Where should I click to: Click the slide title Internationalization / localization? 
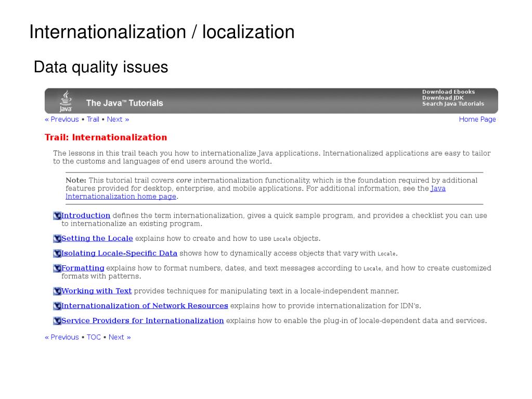[162, 32]
